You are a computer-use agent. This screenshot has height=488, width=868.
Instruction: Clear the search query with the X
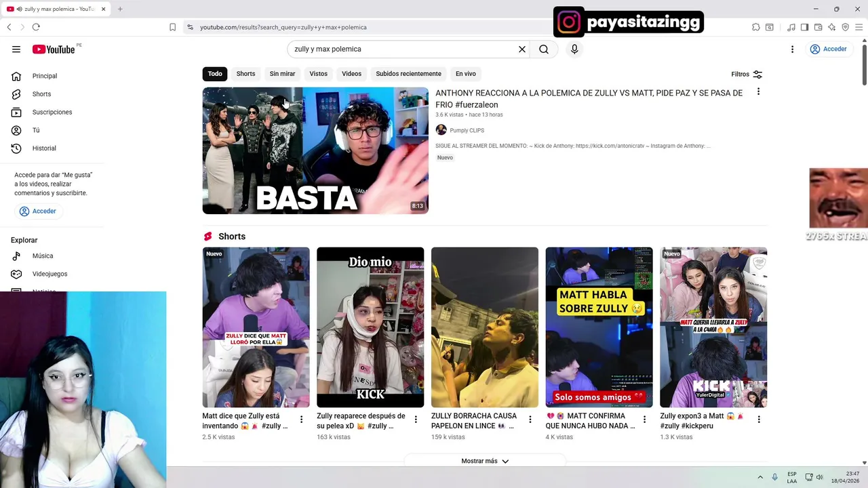pos(522,49)
